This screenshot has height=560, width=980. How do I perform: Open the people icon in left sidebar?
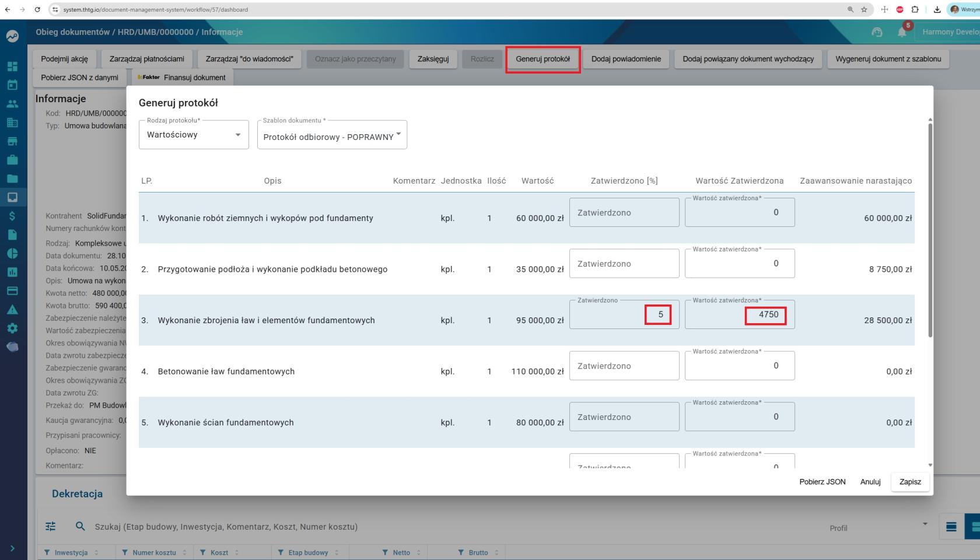(x=12, y=104)
